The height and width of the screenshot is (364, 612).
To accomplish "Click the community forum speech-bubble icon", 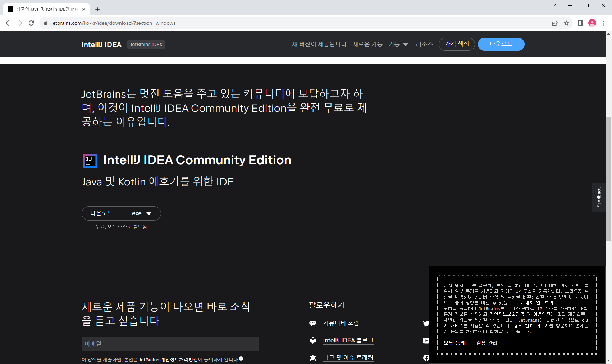I will pos(313,323).
